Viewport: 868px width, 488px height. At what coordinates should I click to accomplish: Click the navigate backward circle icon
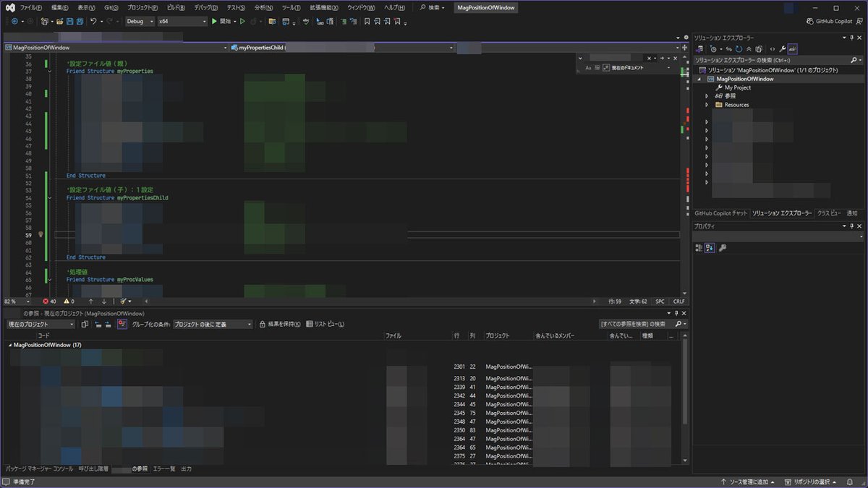[15, 22]
